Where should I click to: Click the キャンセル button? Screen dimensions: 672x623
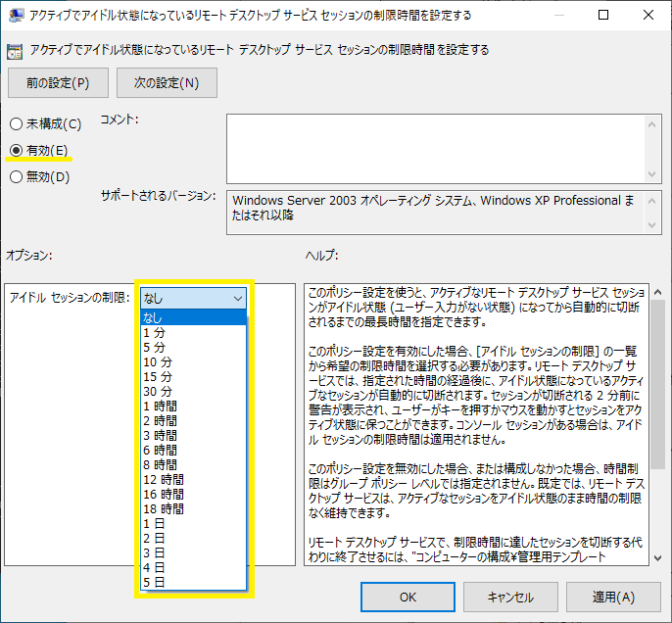pos(510,597)
